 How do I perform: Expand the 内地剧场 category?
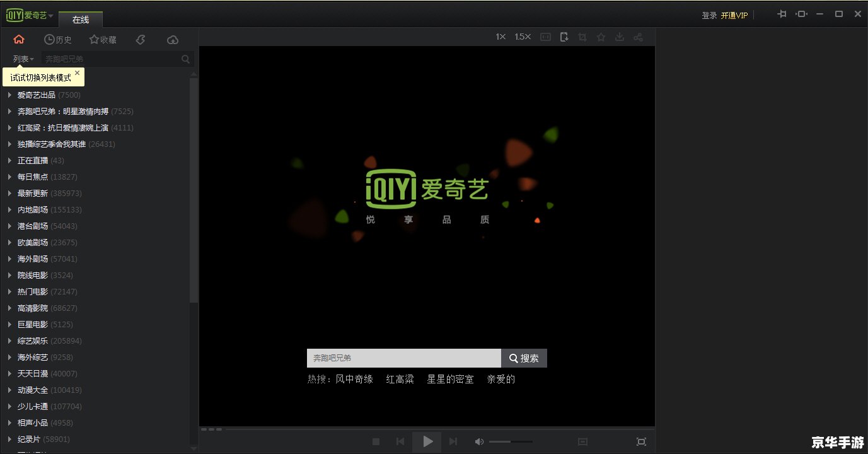(9, 209)
